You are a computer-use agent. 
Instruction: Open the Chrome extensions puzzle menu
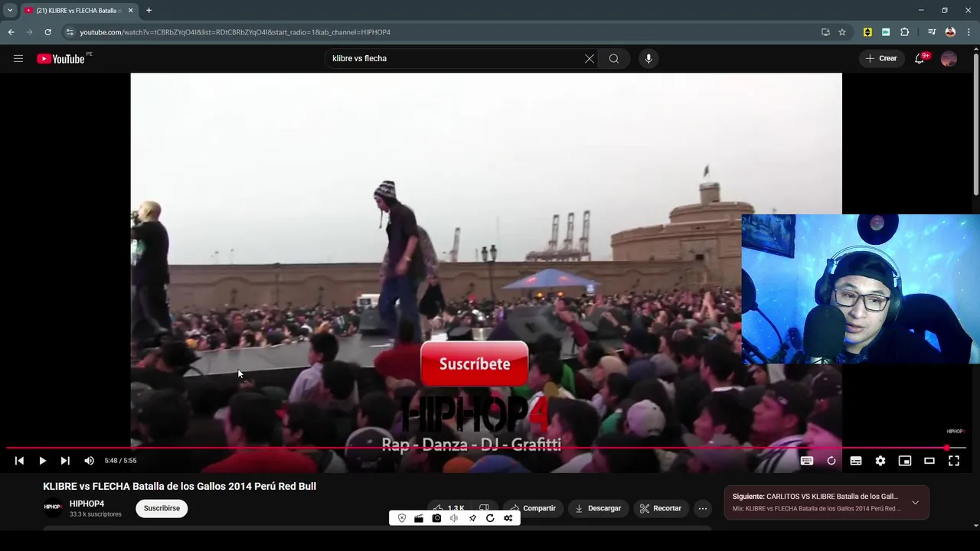click(x=905, y=32)
